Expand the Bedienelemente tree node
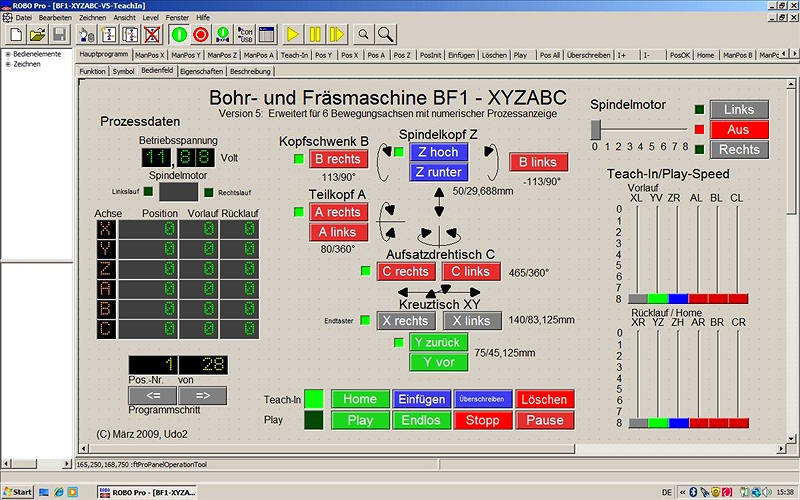This screenshot has height=500, width=800. click(8, 54)
